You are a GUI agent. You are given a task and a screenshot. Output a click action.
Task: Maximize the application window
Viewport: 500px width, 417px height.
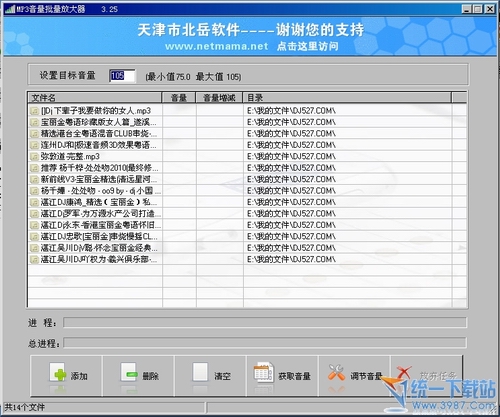tap(478, 9)
